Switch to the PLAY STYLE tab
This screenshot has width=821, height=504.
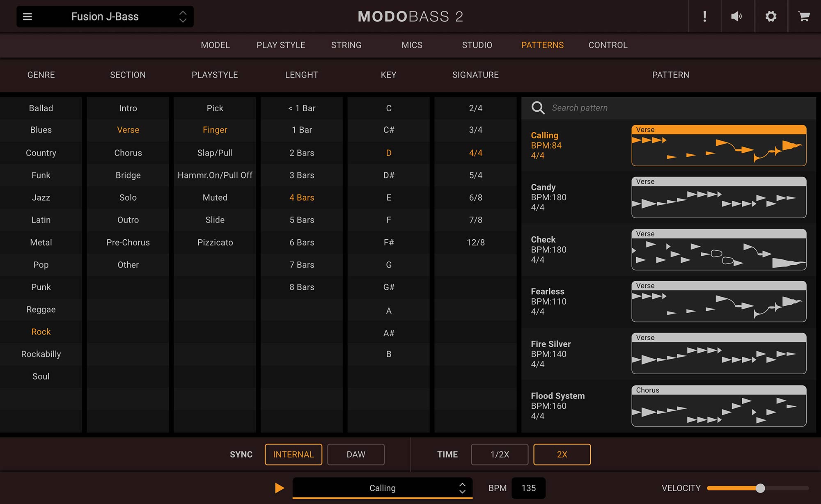pyautogui.click(x=281, y=45)
